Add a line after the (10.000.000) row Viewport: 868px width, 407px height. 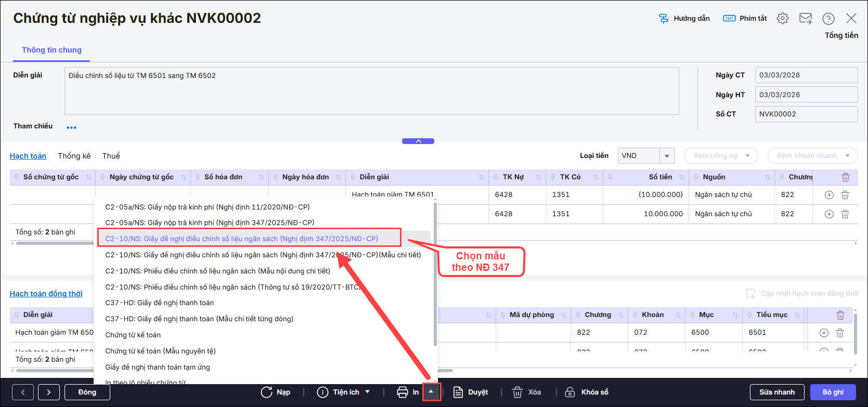coord(829,195)
